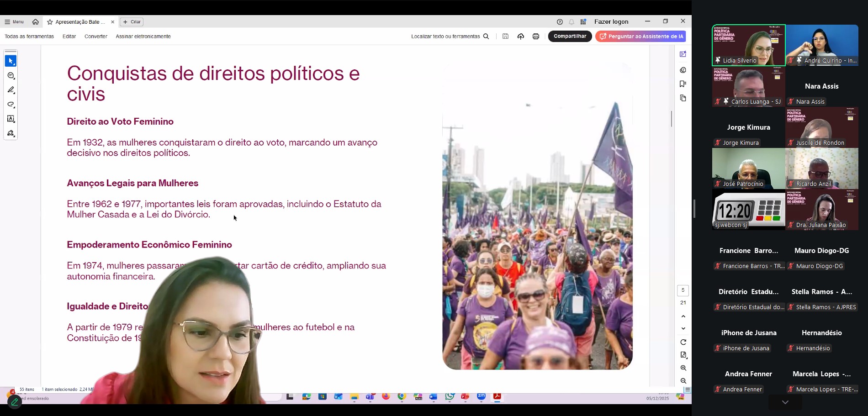Expand more participants with bottom chevron
868x416 pixels.
[785, 402]
